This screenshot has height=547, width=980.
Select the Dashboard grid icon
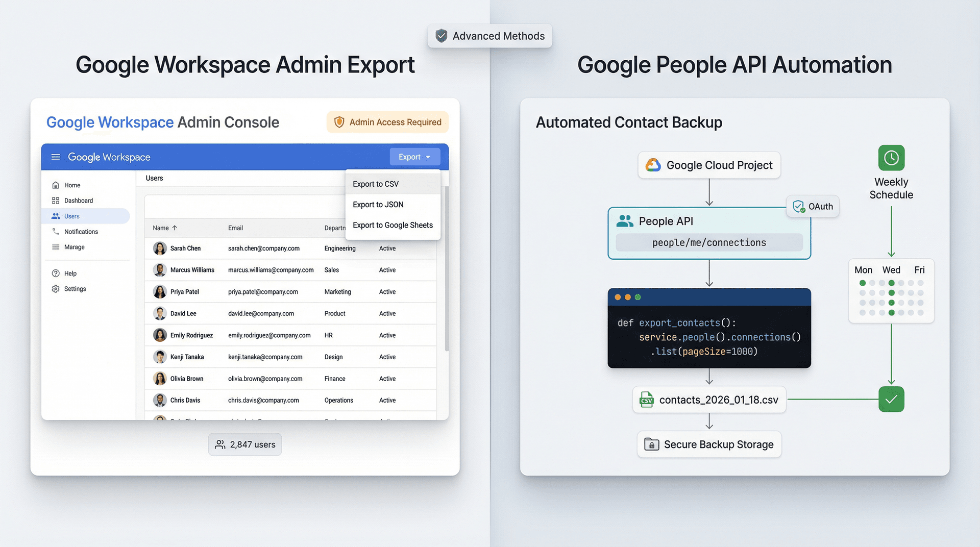[x=55, y=200]
